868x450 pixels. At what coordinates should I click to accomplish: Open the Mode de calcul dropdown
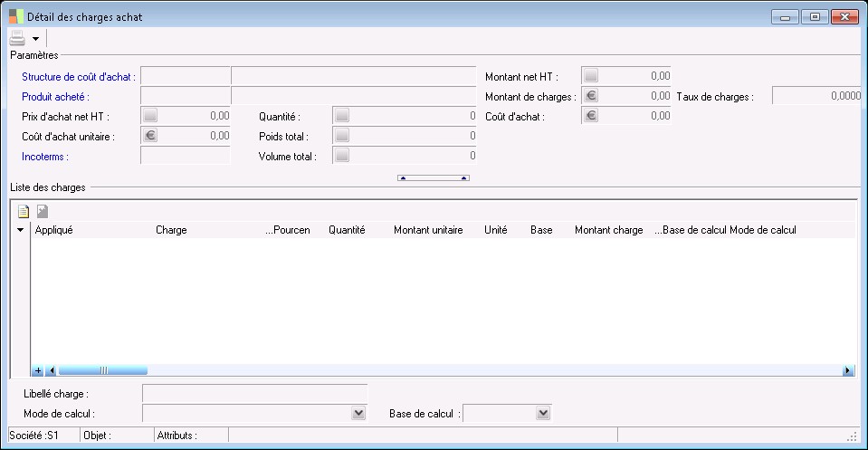click(x=358, y=413)
